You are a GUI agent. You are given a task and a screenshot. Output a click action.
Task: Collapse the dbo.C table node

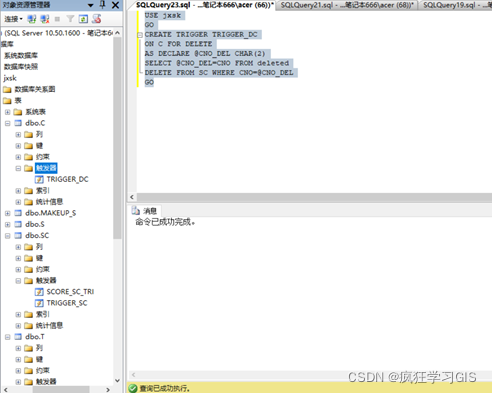click(x=7, y=123)
